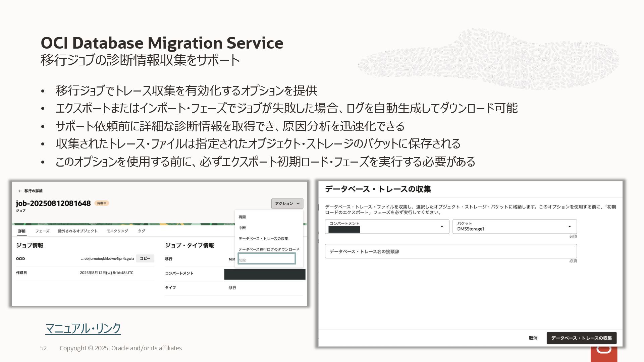Switch to the 詳細 tab
This screenshot has height=362, width=644.
[x=22, y=231]
